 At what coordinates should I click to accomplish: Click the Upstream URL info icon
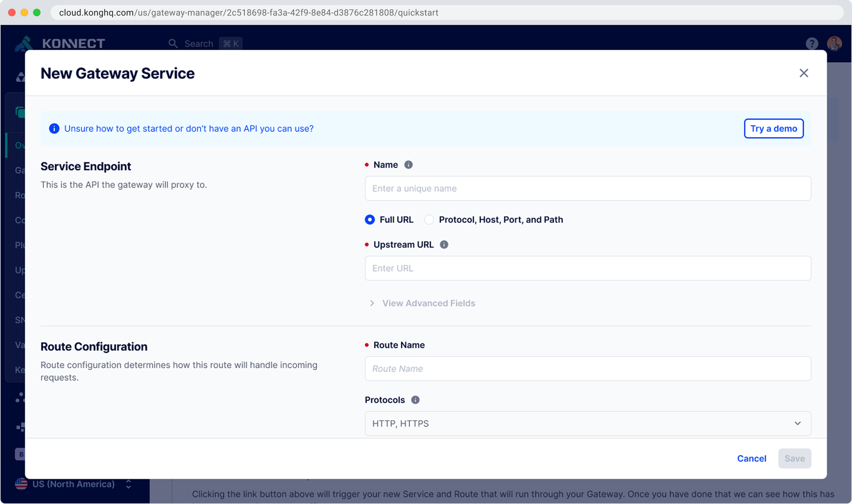[444, 245]
